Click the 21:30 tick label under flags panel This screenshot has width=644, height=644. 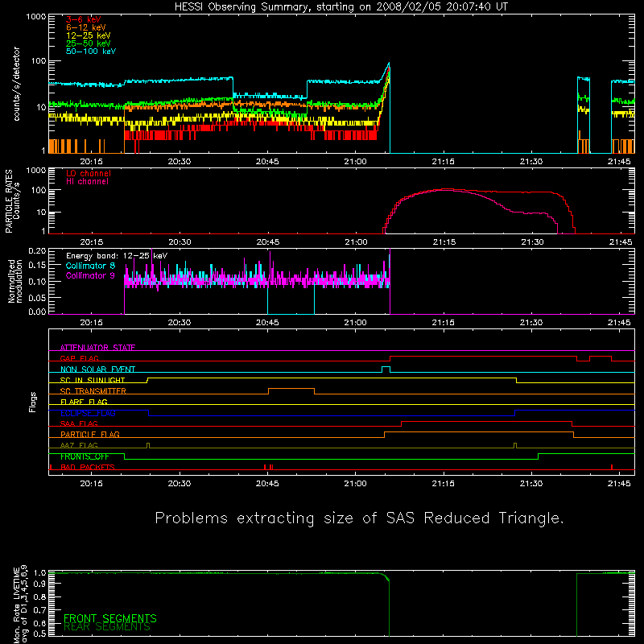(x=531, y=484)
